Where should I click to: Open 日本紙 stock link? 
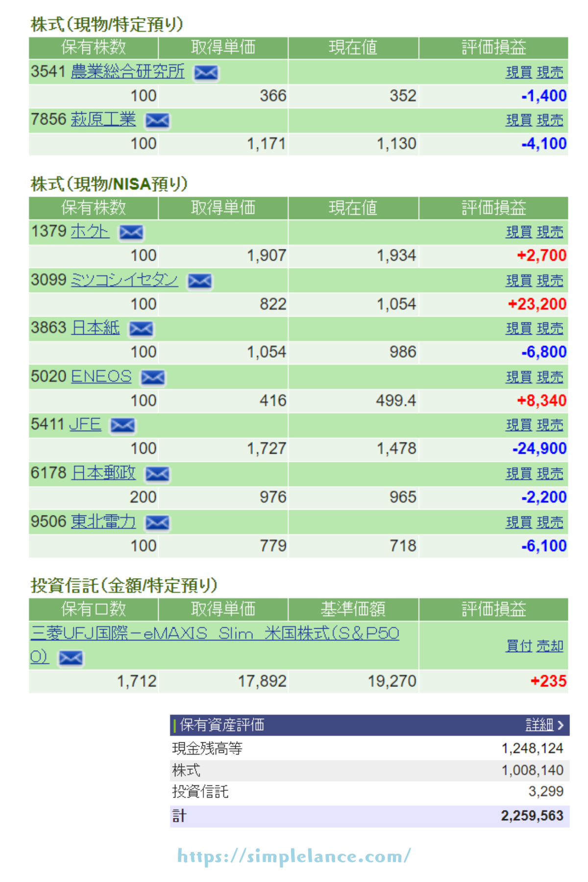pyautogui.click(x=96, y=327)
